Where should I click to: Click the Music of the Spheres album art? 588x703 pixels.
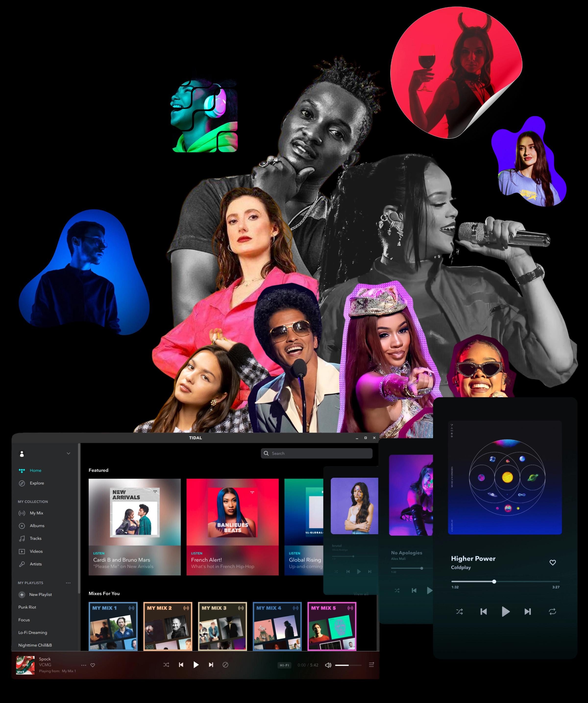[505, 477]
